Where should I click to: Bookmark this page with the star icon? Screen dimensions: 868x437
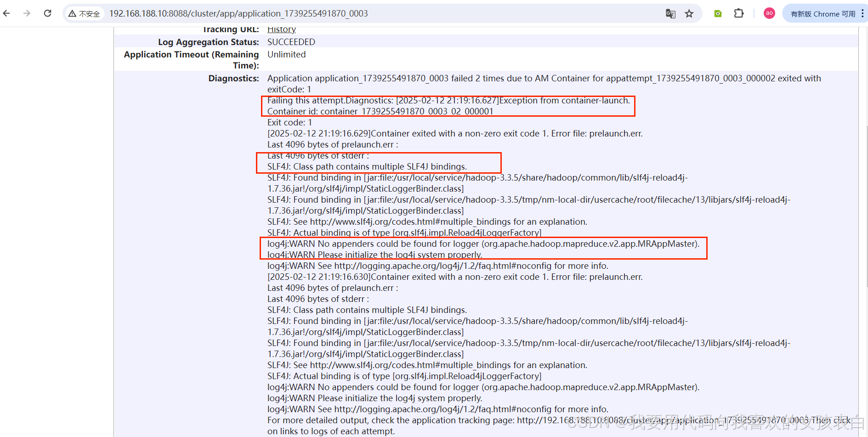point(689,13)
